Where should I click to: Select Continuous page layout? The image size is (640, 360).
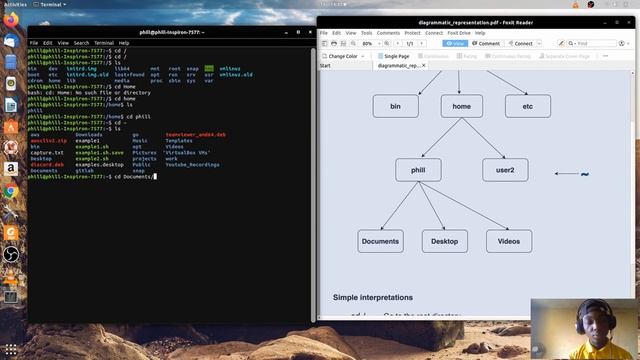433,56
